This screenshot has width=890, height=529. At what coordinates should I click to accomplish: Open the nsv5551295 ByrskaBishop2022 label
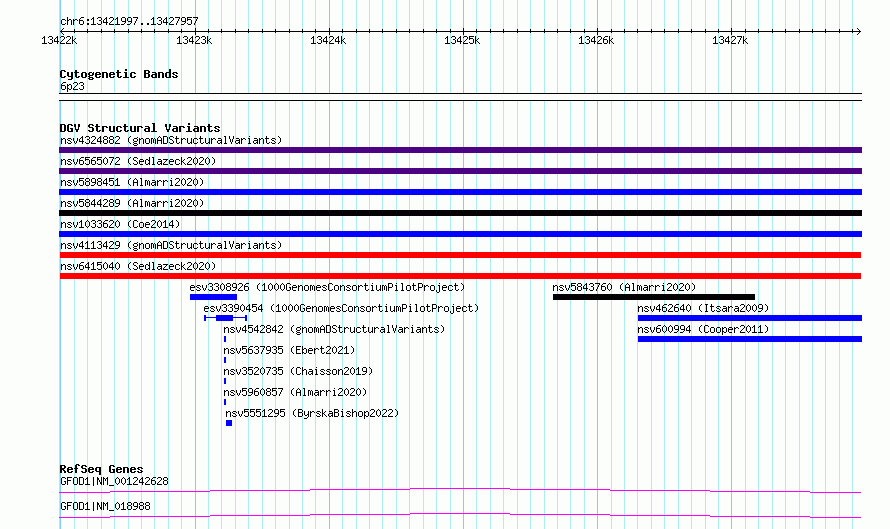click(312, 413)
